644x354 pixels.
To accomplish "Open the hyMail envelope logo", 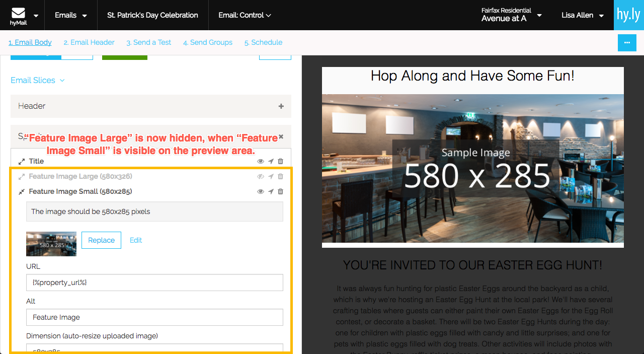I will [19, 16].
